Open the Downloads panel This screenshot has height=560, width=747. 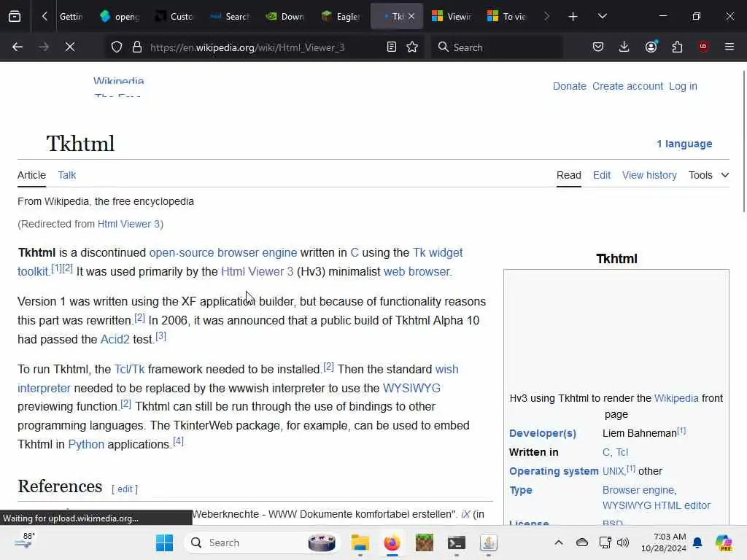(624, 47)
